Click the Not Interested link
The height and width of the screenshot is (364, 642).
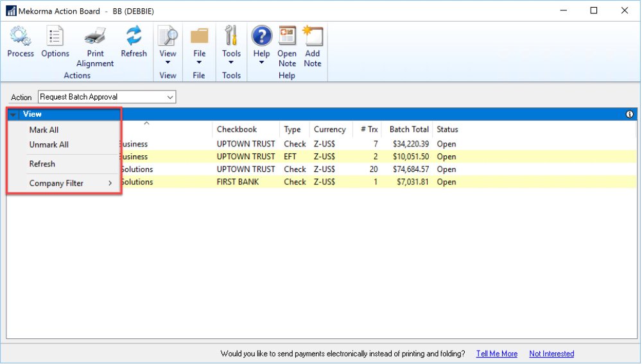click(x=551, y=354)
